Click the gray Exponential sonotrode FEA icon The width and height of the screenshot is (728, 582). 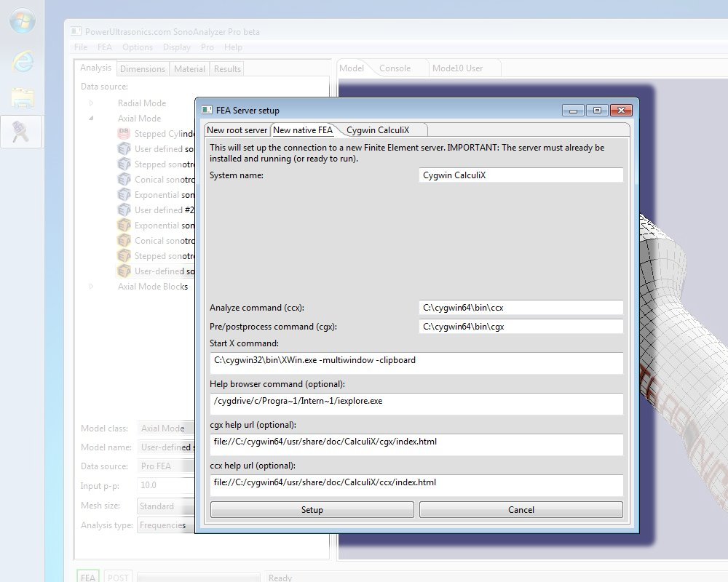124,195
